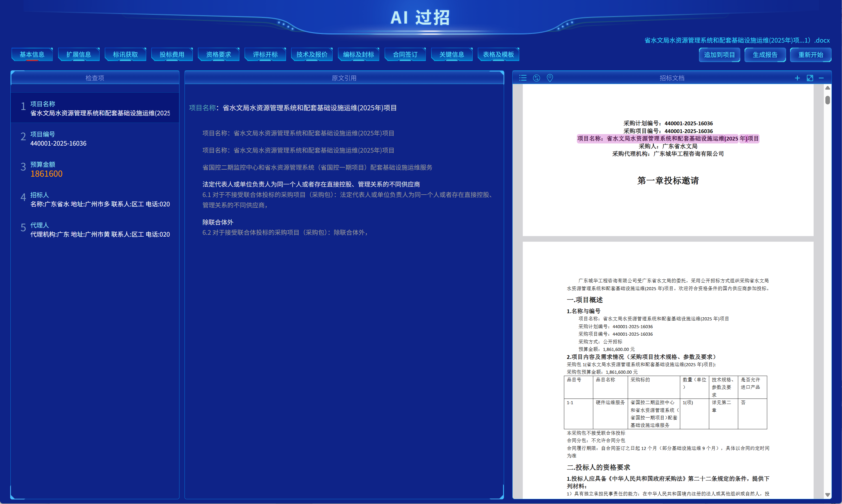Switch to 基本信息 tab
This screenshot has height=504, width=842.
(32, 55)
